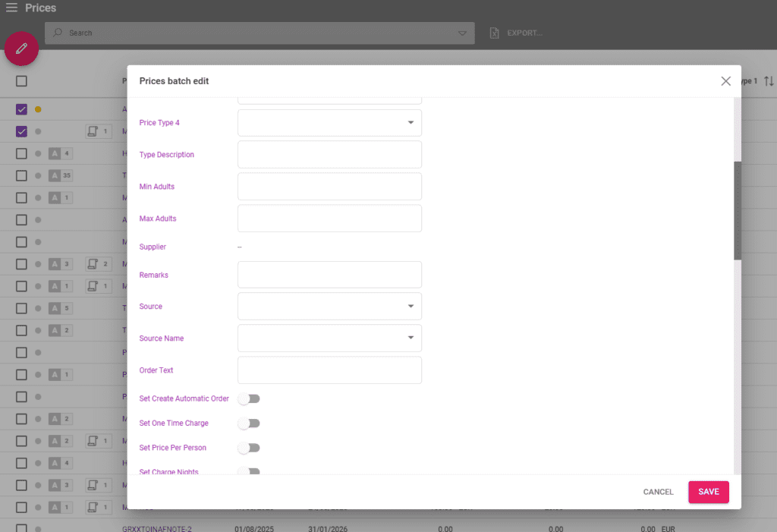Close the Prices batch edit dialog
The height and width of the screenshot is (532, 777).
[x=725, y=80]
